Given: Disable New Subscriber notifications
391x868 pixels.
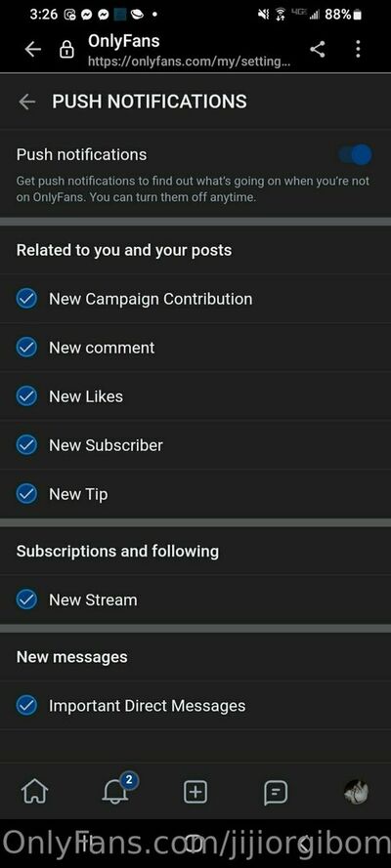Looking at the screenshot, I should (26, 445).
